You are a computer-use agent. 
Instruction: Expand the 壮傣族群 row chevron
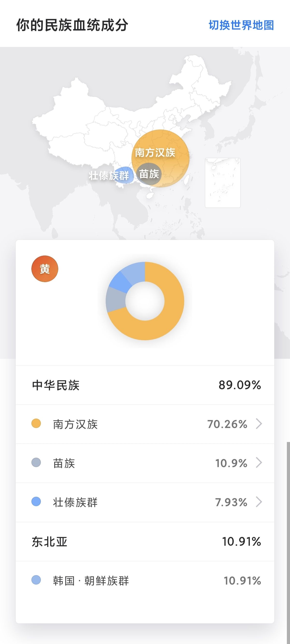pyautogui.click(x=259, y=502)
